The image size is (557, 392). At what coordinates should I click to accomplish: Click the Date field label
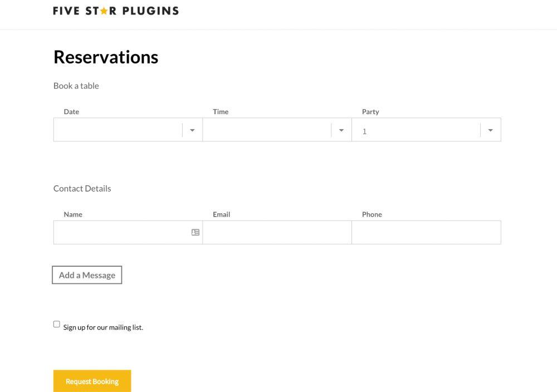(71, 111)
